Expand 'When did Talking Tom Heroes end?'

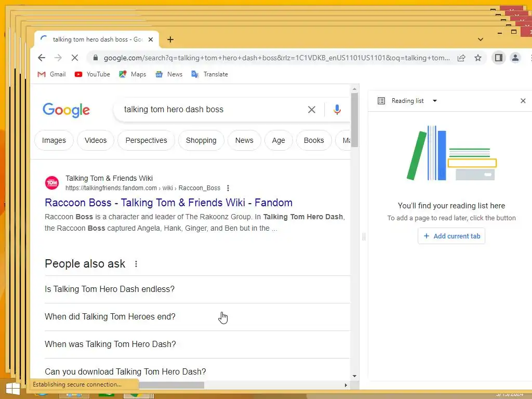(197, 317)
